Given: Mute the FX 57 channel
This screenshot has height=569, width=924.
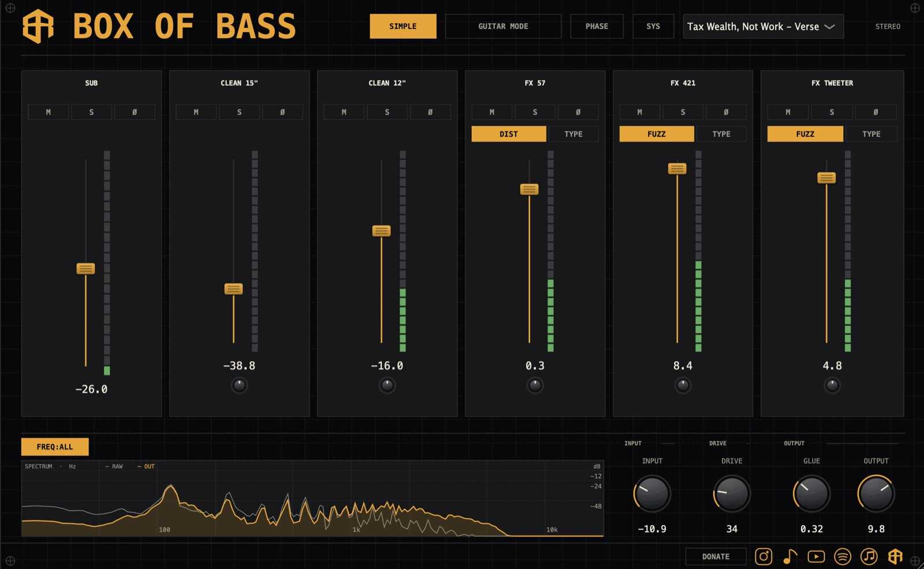Looking at the screenshot, I should [x=492, y=112].
